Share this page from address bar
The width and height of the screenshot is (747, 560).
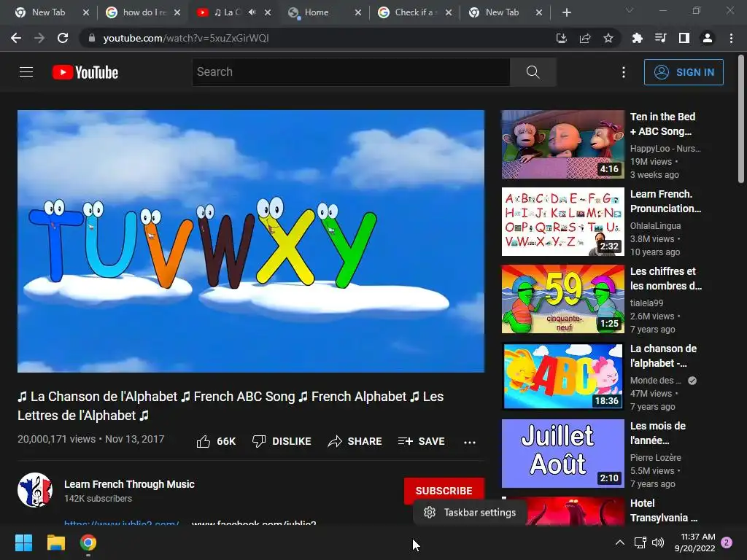(x=585, y=38)
